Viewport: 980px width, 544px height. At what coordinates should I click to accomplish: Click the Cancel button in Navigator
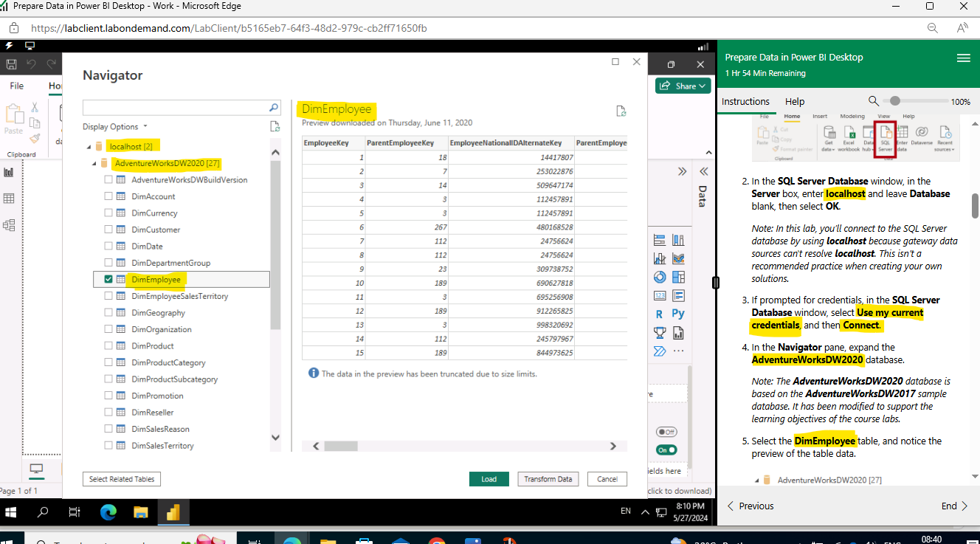[607, 479]
